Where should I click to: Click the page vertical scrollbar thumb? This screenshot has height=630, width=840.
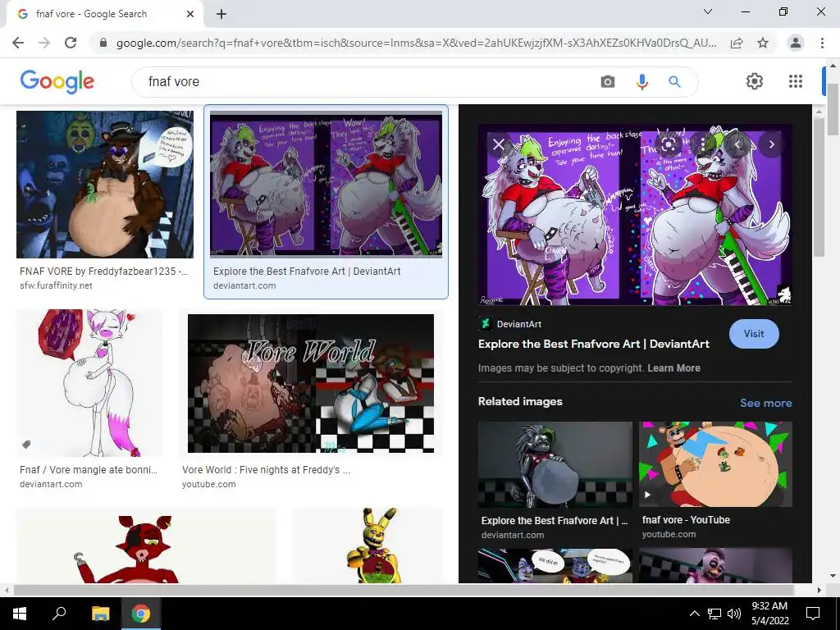click(x=833, y=110)
